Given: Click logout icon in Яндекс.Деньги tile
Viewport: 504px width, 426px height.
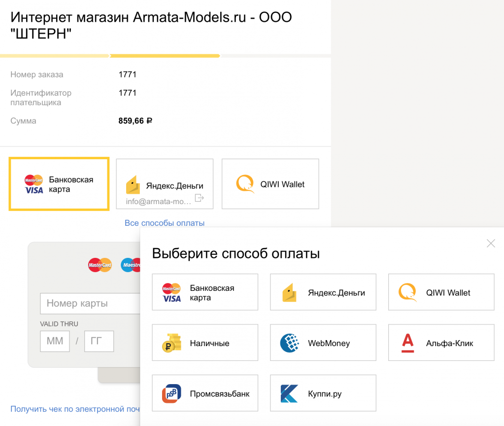Looking at the screenshot, I should click(199, 198).
